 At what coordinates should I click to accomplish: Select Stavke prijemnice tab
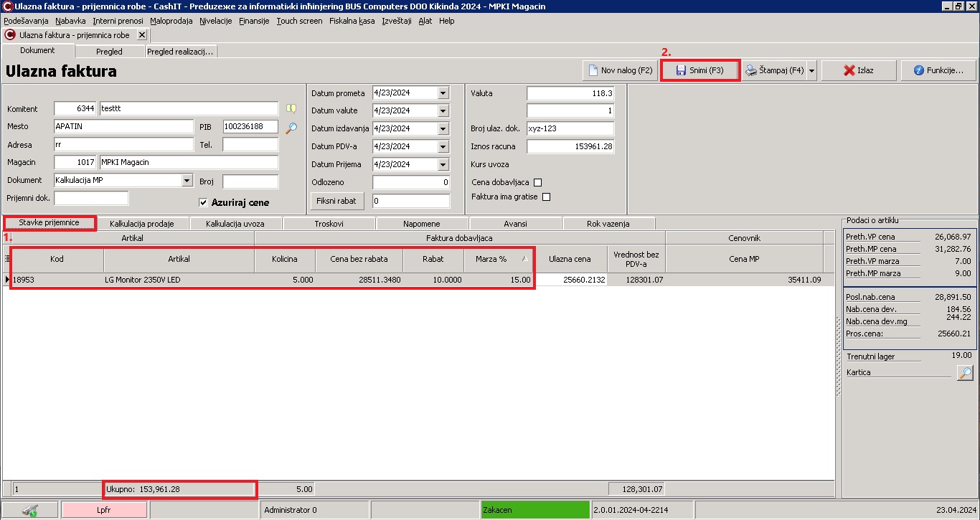point(50,223)
